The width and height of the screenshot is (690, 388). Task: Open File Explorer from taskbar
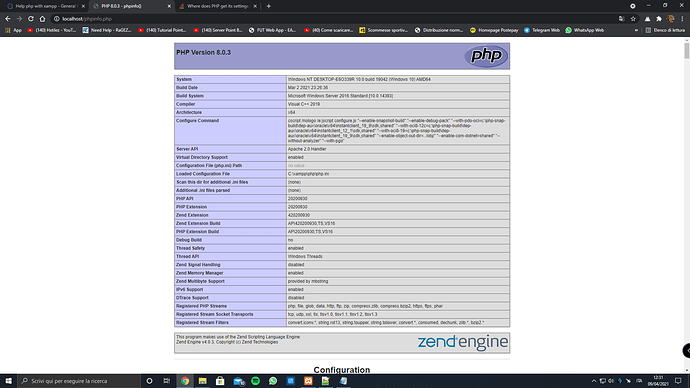202,381
